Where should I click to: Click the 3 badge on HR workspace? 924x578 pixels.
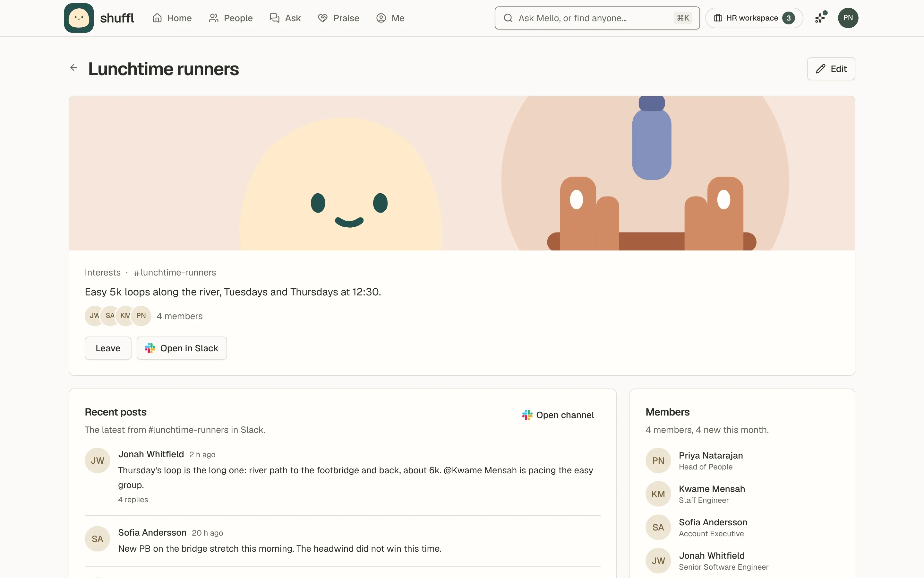pyautogui.click(x=789, y=18)
